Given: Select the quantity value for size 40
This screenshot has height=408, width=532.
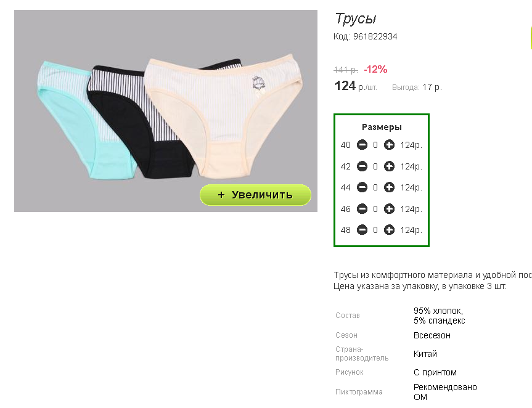Looking at the screenshot, I should coord(375,145).
